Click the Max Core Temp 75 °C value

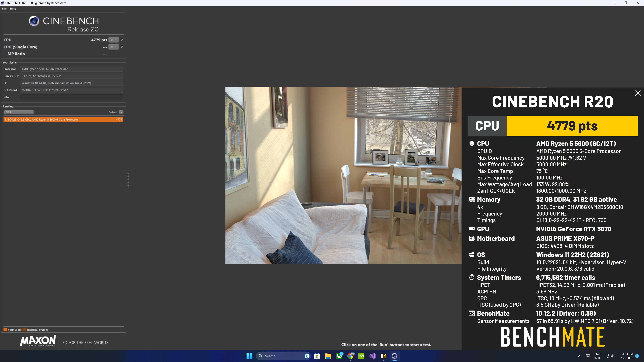coord(542,171)
